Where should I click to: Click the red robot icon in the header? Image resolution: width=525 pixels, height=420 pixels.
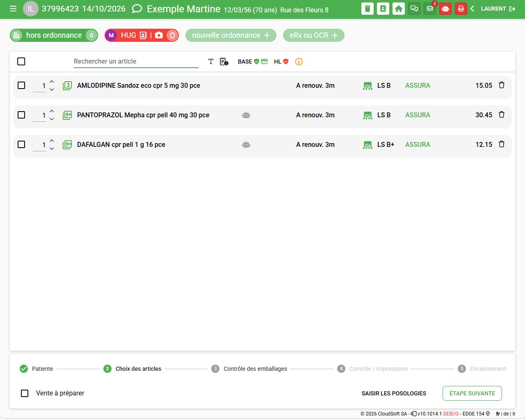(x=445, y=9)
